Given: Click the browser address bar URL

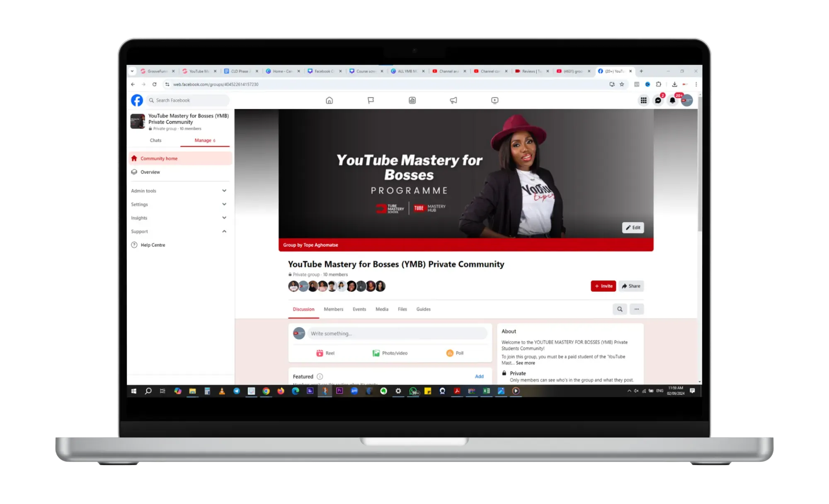Looking at the screenshot, I should [x=216, y=84].
